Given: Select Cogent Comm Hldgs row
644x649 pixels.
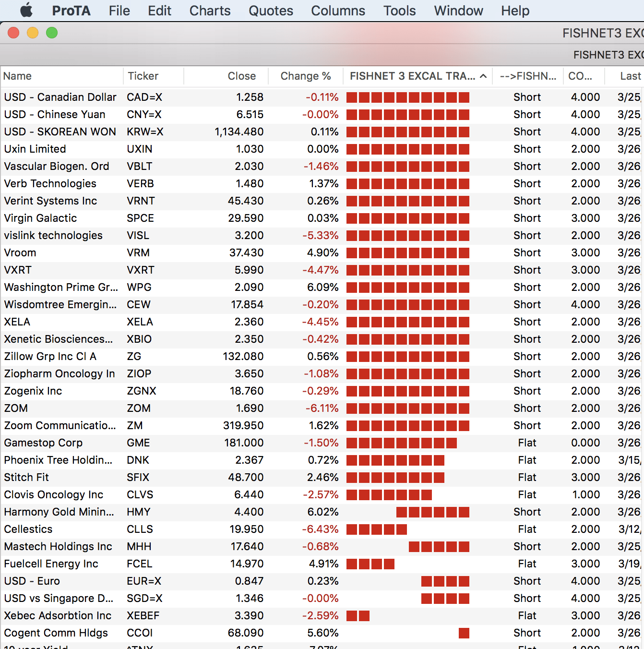Looking at the screenshot, I should point(322,633).
